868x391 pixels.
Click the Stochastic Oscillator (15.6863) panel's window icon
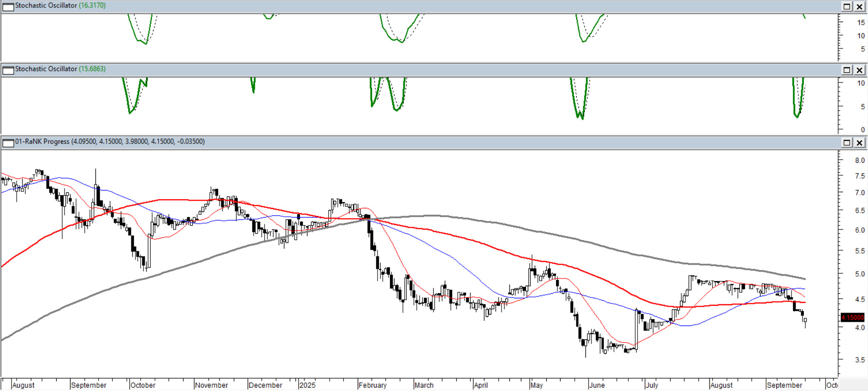click(8, 70)
